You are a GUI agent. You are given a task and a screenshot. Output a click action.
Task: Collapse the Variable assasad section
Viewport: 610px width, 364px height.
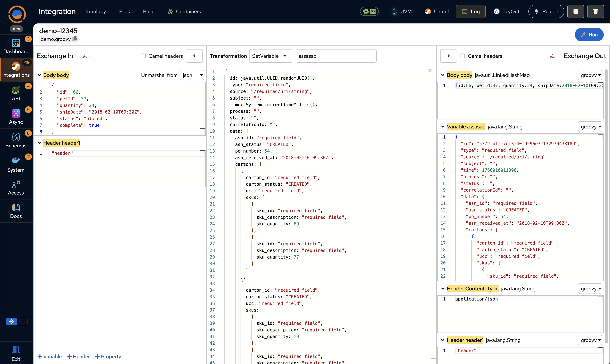pos(443,127)
